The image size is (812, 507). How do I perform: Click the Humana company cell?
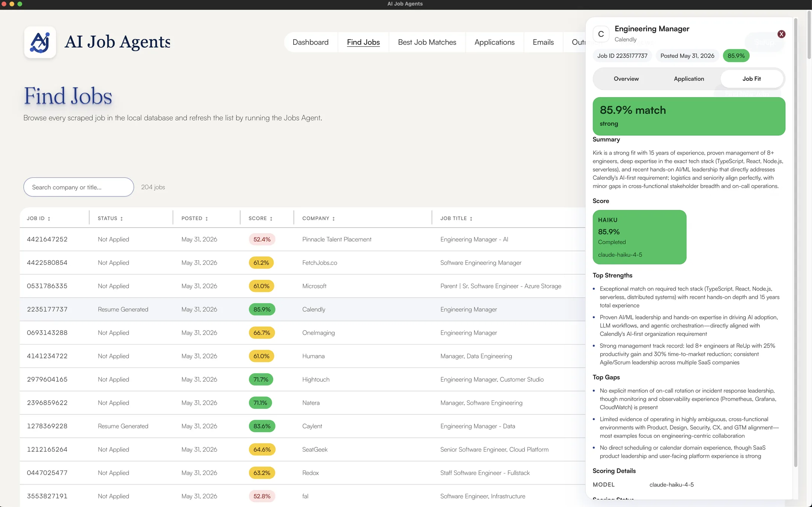coord(314,356)
